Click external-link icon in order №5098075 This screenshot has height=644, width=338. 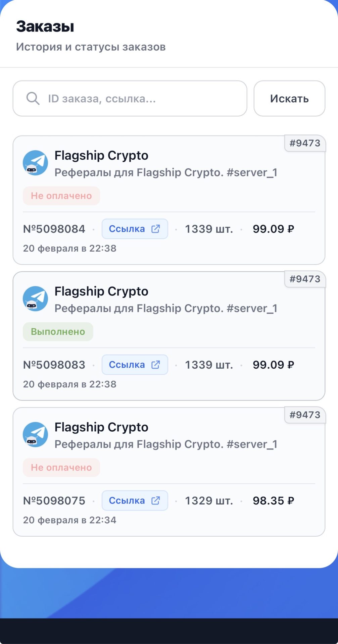click(x=156, y=501)
